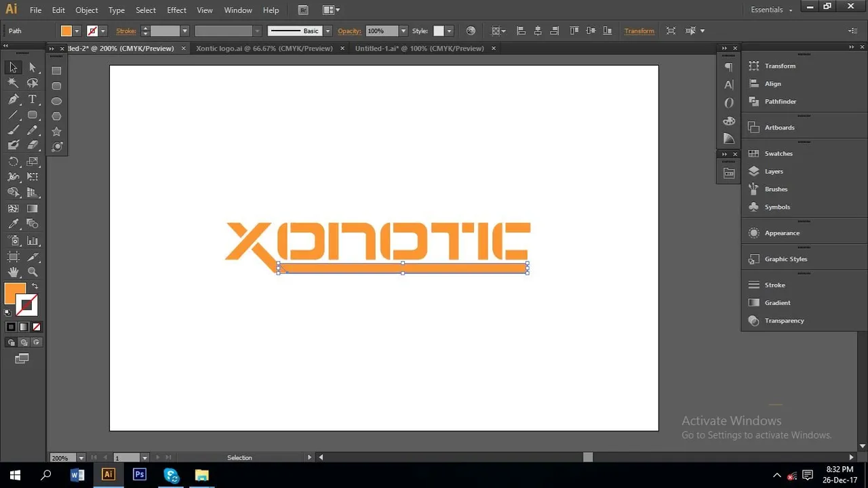Select the Magic Wand tool
This screenshot has height=488, width=868.
pos(13,83)
